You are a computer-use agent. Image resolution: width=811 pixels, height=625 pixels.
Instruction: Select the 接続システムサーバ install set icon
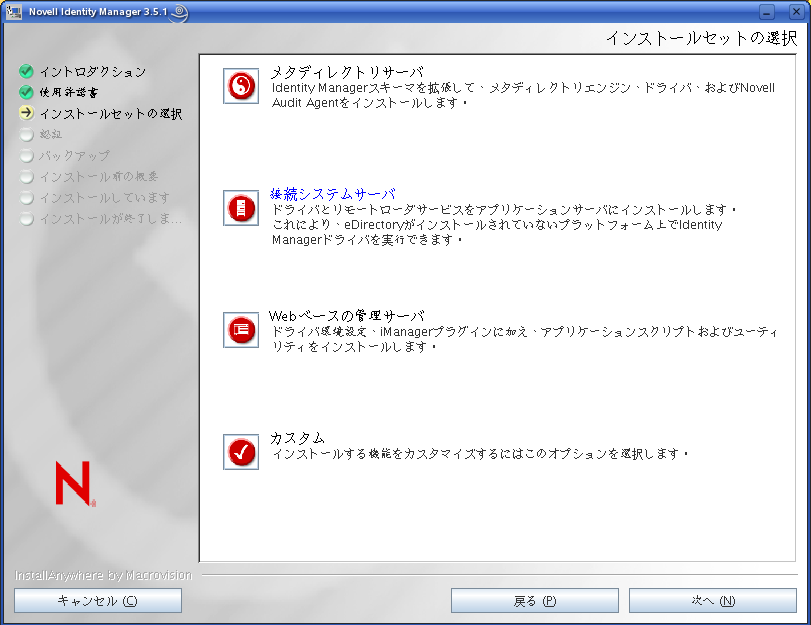click(240, 208)
